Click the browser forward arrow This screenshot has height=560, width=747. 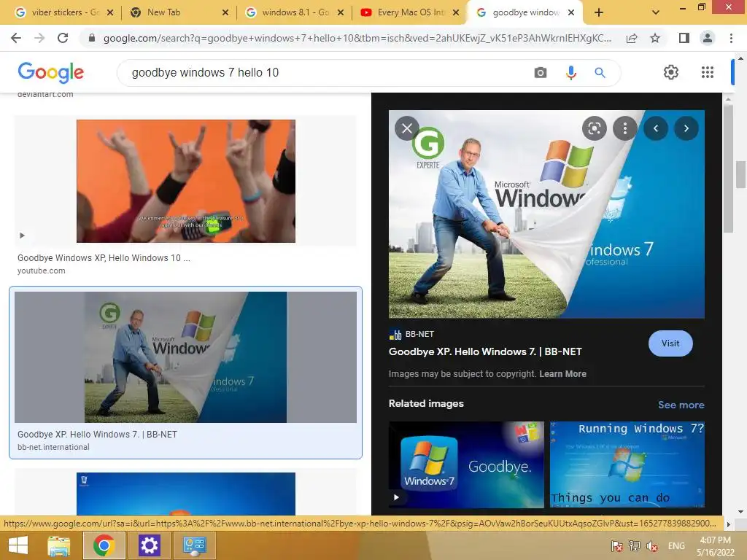(39, 38)
